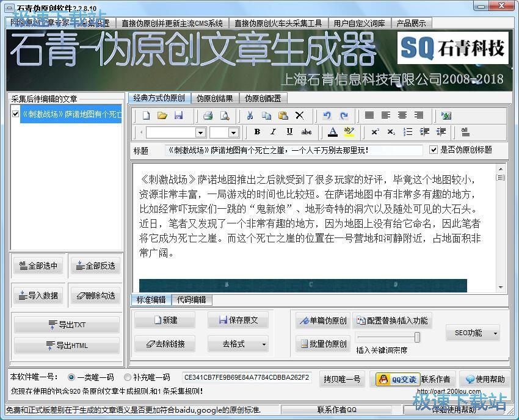This screenshot has width=519, height=420.
Task: Open the text highlight color tool
Action: click(349, 132)
